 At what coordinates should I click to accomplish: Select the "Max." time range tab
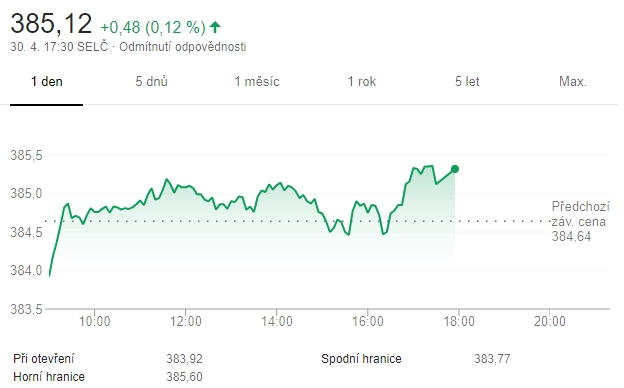pos(573,82)
